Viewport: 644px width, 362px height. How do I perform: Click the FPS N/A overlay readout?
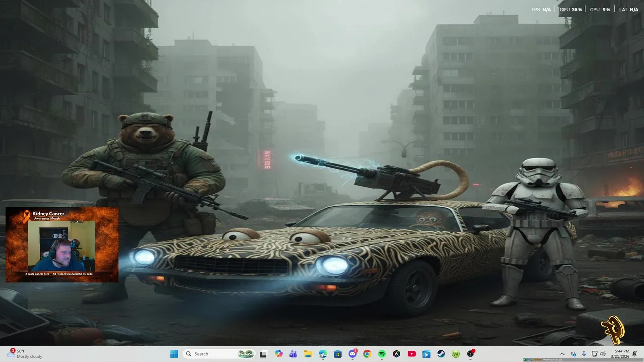541,9
